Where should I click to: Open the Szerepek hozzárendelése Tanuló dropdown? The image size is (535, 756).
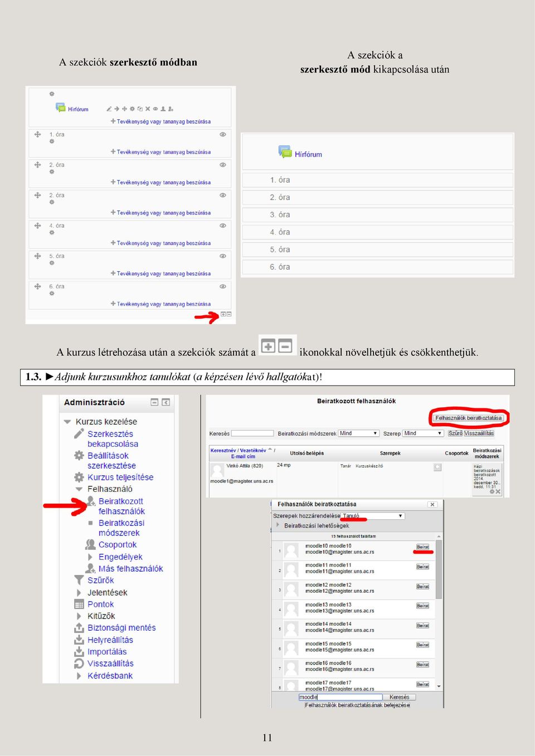pos(373,516)
